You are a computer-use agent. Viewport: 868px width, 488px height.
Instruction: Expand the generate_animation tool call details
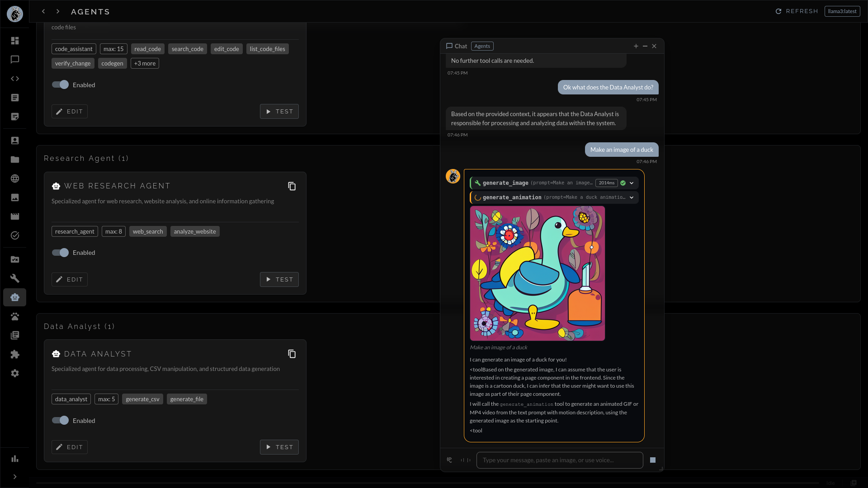tap(631, 197)
